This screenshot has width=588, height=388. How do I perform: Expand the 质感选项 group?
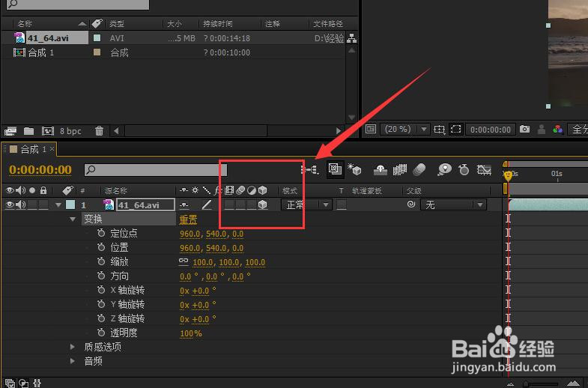73,347
